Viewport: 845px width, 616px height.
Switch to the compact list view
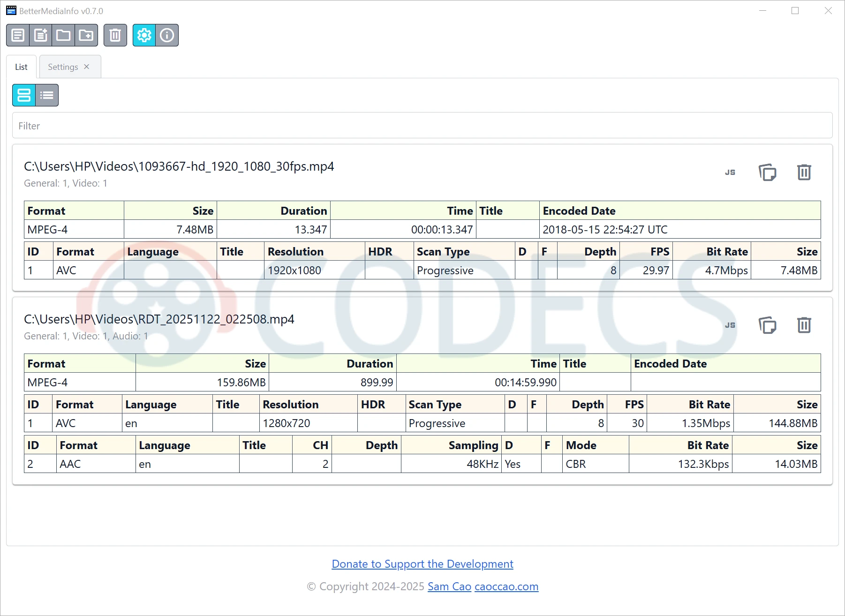point(47,95)
